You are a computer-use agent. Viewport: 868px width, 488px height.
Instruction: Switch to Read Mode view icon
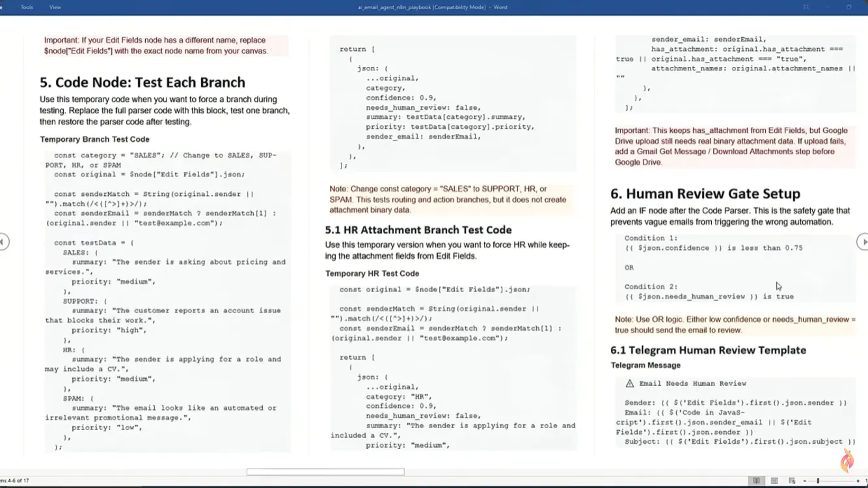tap(756, 481)
